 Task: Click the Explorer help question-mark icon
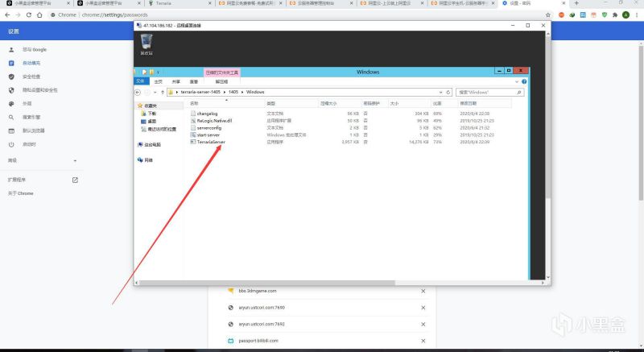(x=524, y=81)
